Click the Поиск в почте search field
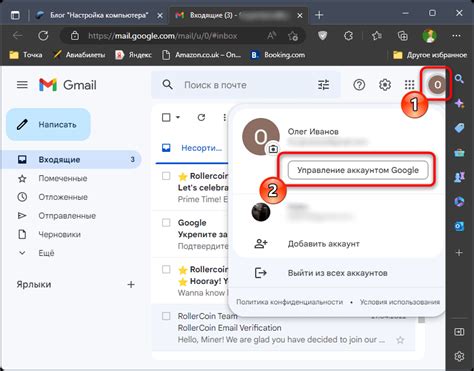 [247, 85]
